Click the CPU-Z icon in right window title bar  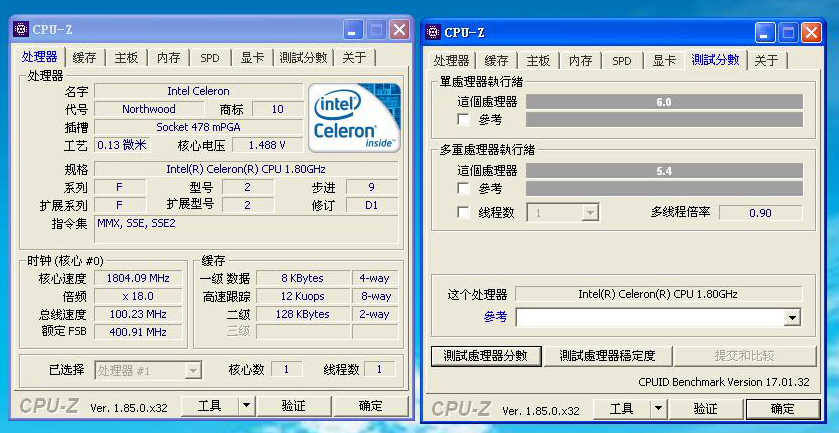point(433,32)
